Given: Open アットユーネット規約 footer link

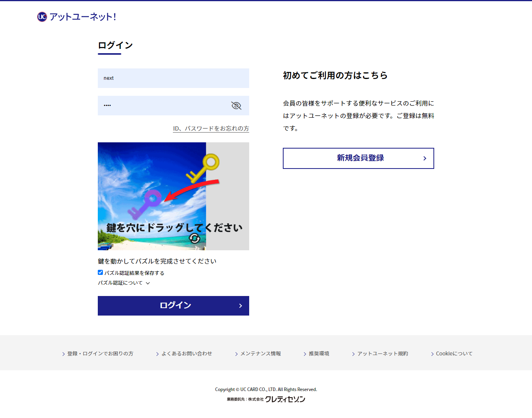Looking at the screenshot, I should [x=382, y=353].
